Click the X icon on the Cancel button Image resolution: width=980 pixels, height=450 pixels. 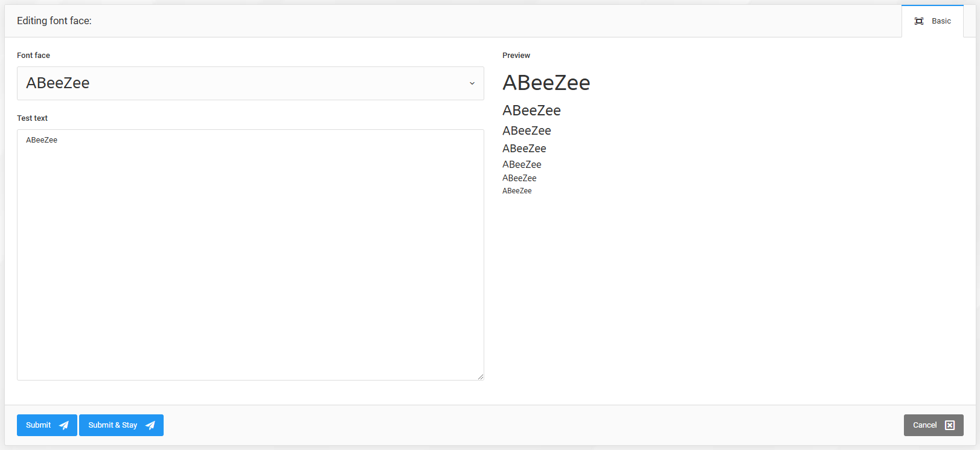pyautogui.click(x=950, y=425)
